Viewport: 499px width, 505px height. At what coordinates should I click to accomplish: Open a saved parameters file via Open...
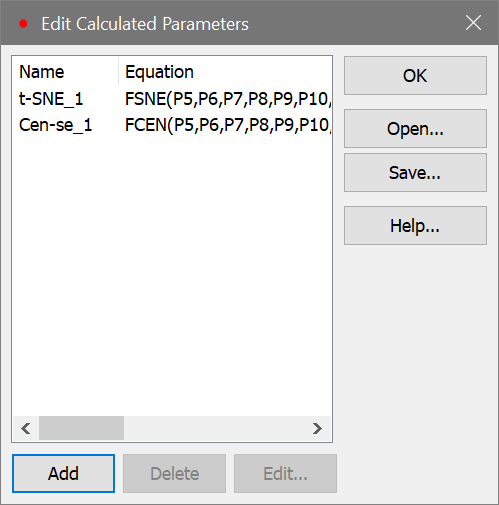pos(415,129)
